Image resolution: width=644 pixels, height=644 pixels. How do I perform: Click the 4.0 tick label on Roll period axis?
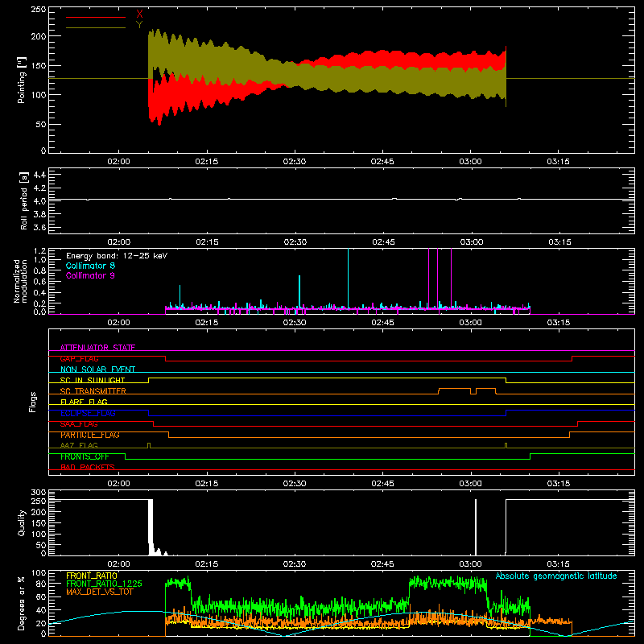coord(39,201)
